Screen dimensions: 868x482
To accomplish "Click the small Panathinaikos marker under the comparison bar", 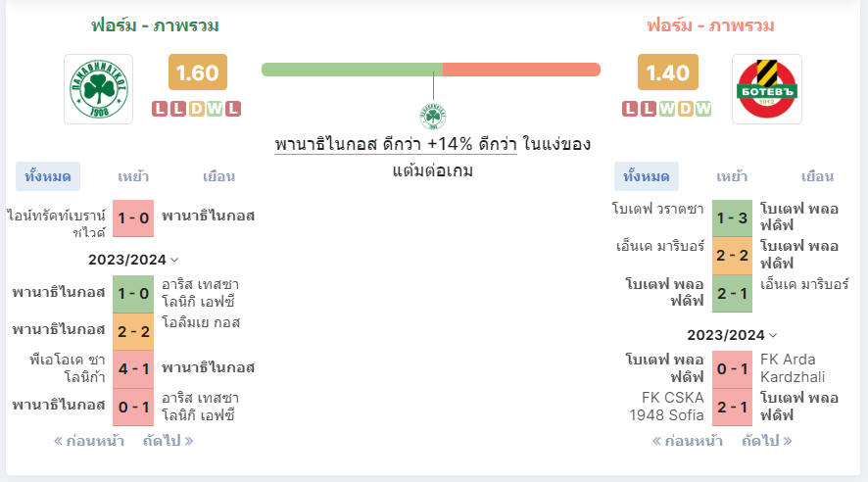I will (x=433, y=117).
